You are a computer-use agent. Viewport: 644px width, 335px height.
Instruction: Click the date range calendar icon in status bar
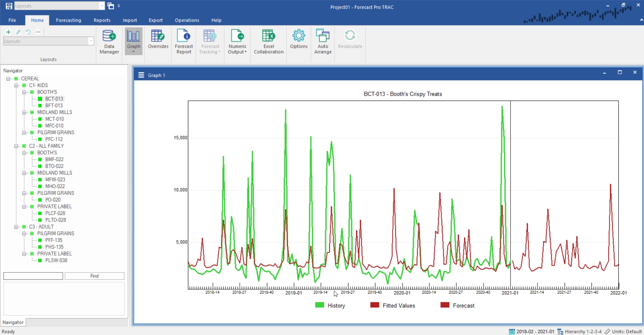click(x=512, y=332)
